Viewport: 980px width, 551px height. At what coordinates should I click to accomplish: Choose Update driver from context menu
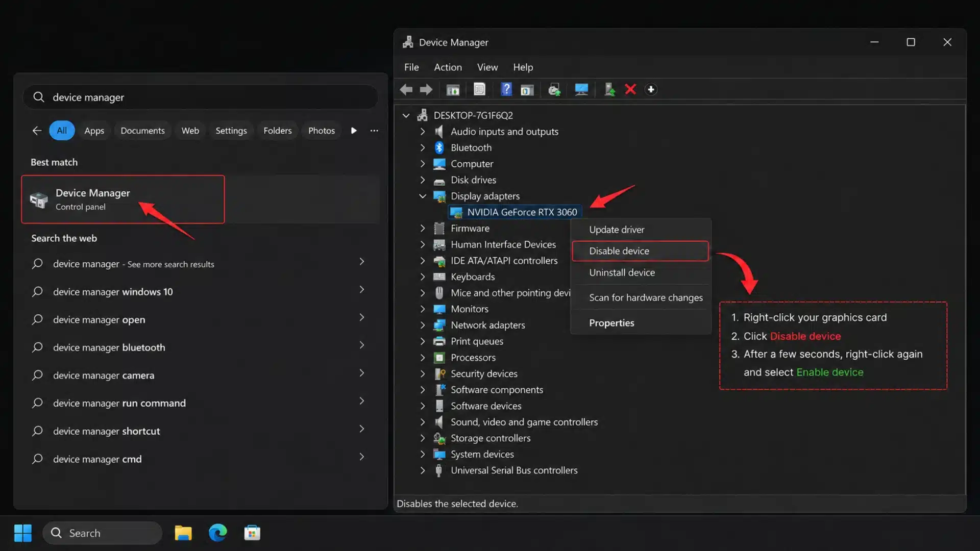point(640,230)
